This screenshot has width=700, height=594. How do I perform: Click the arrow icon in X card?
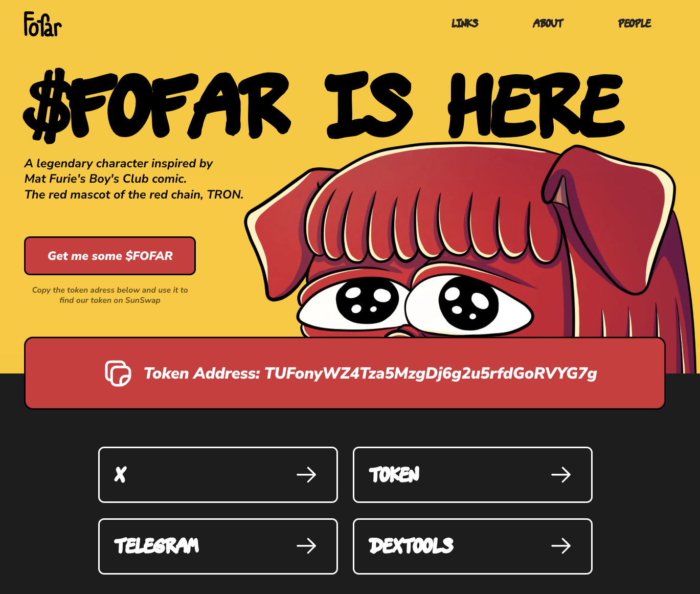click(306, 475)
